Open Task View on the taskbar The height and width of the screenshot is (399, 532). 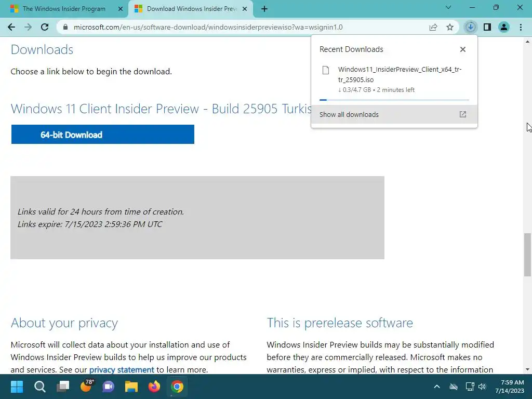[63, 387]
